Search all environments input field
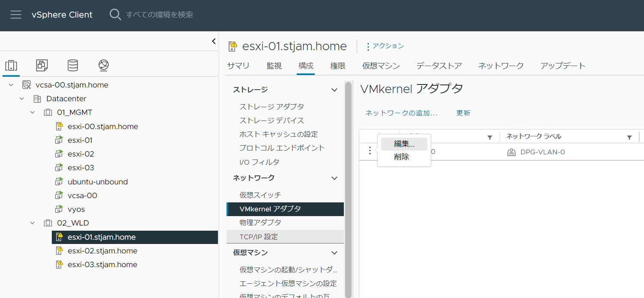644x298 pixels. click(159, 15)
